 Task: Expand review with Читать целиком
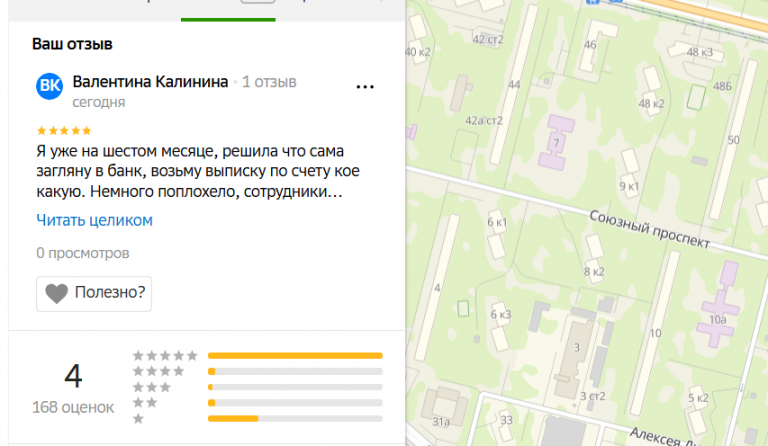[x=95, y=220]
